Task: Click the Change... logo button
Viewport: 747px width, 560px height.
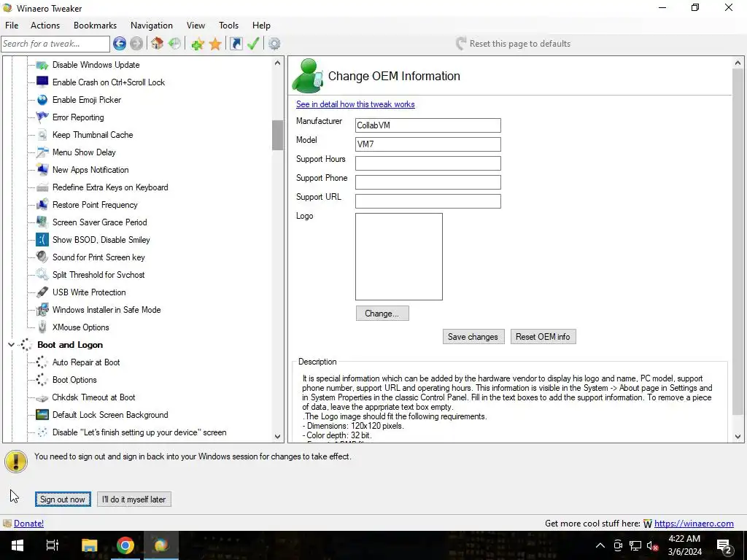Action: coord(382,314)
